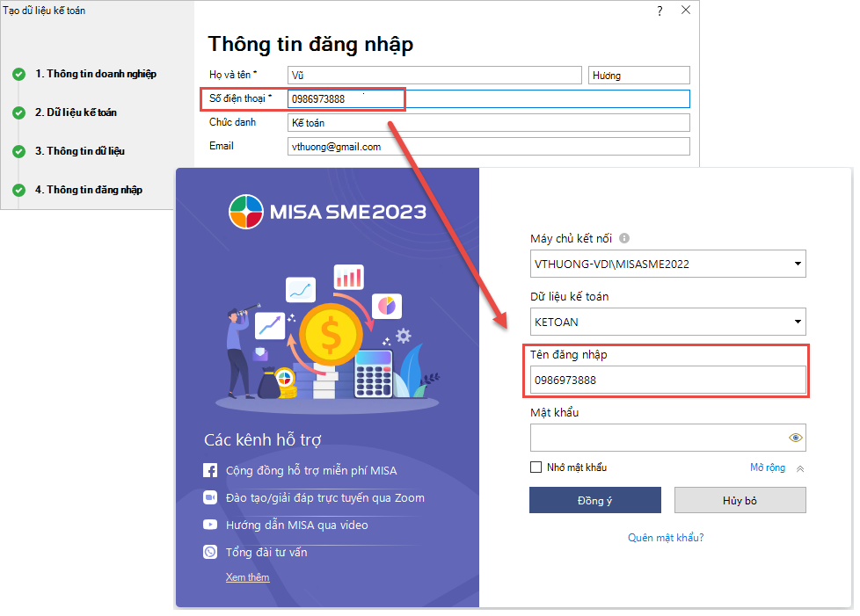Viewport: 860px width, 616px height.
Task: Select step 2. Dữ liệu kế toán
Action: pyautogui.click(x=76, y=112)
